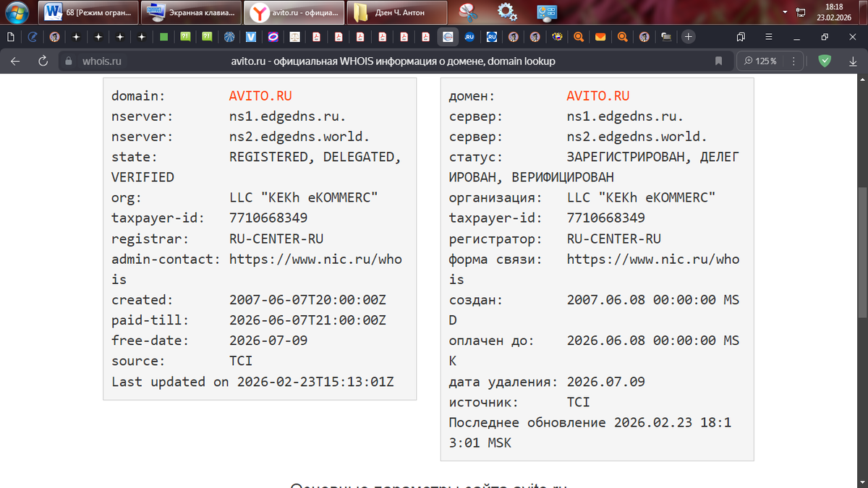Click 'Last updated on' line
Image resolution: width=868 pixels, height=488 pixels.
click(252, 381)
